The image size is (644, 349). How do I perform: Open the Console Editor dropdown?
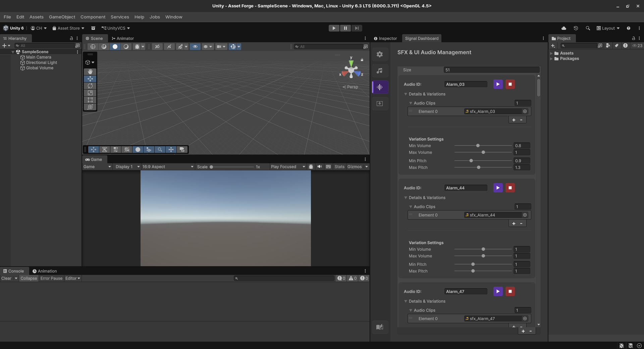(x=72, y=278)
